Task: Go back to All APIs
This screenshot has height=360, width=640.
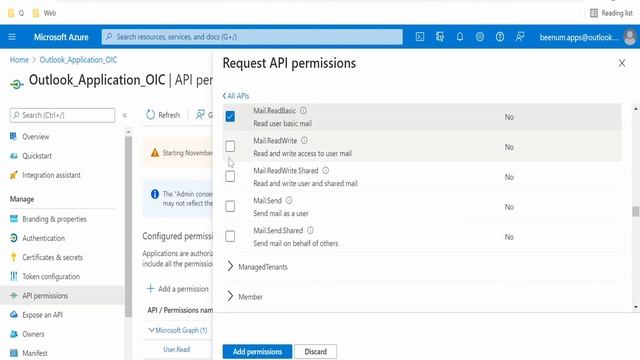Action: click(x=236, y=96)
